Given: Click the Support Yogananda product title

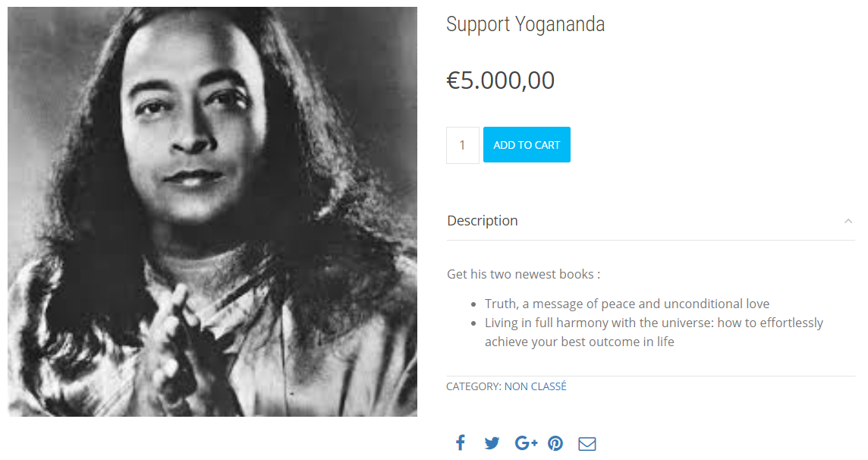Looking at the screenshot, I should tap(525, 24).
